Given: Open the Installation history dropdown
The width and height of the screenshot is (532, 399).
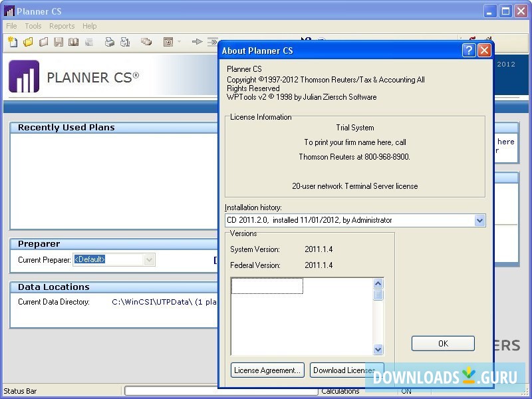Looking at the screenshot, I should click(x=480, y=220).
